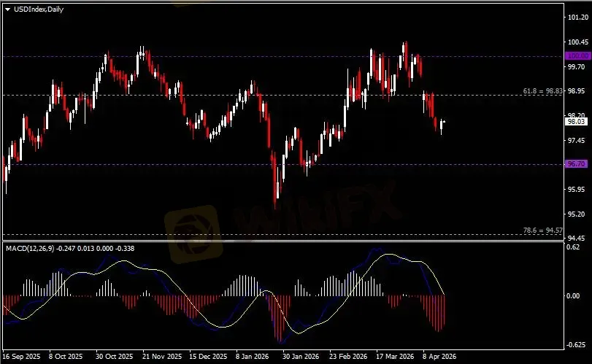Click the current price 98.03 marker
This screenshot has width=592, height=364.
pyautogui.click(x=575, y=123)
